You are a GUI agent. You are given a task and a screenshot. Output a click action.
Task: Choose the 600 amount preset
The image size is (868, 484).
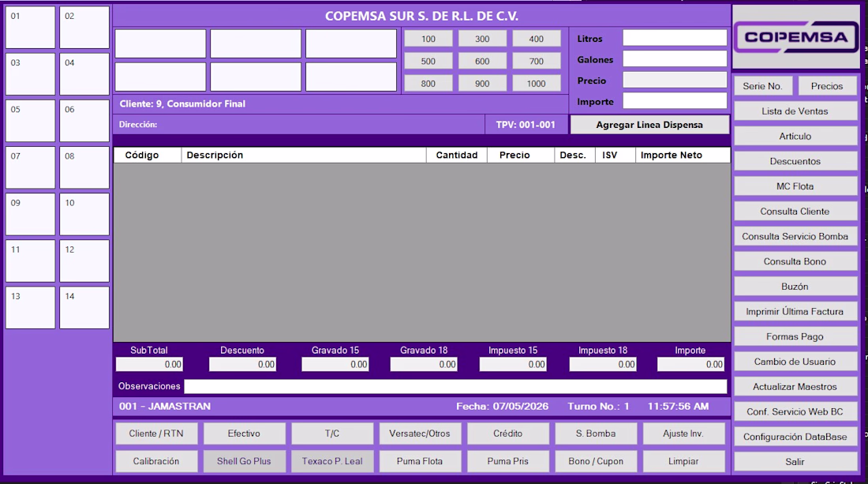(x=482, y=61)
